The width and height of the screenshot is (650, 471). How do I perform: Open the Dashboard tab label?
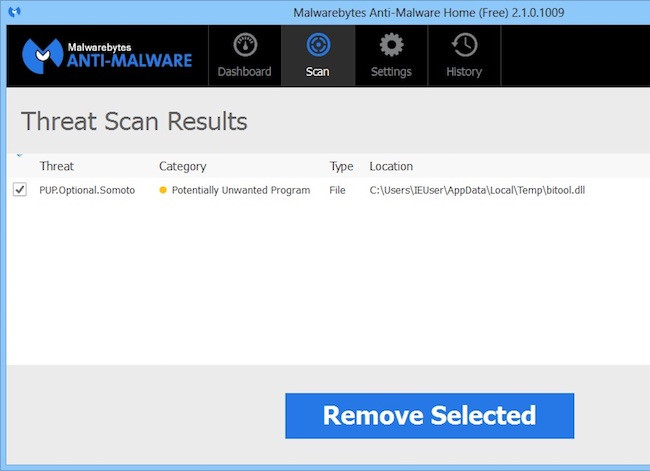coord(245,72)
